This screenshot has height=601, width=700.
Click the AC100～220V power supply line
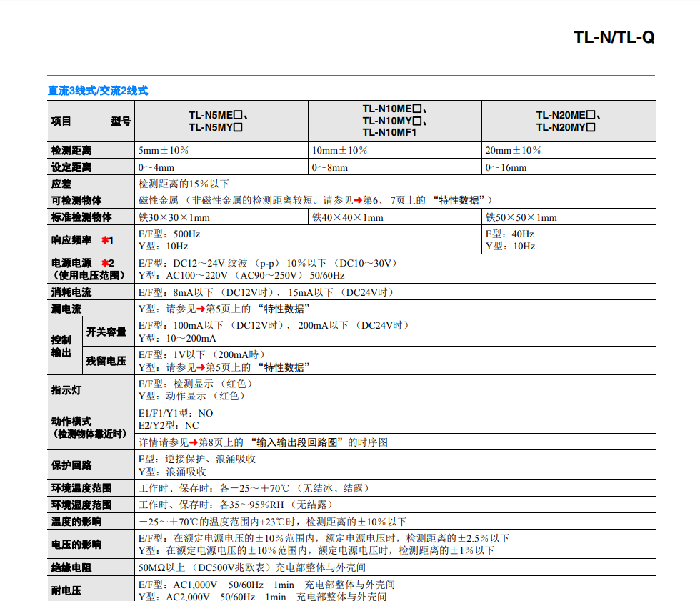[x=241, y=276]
